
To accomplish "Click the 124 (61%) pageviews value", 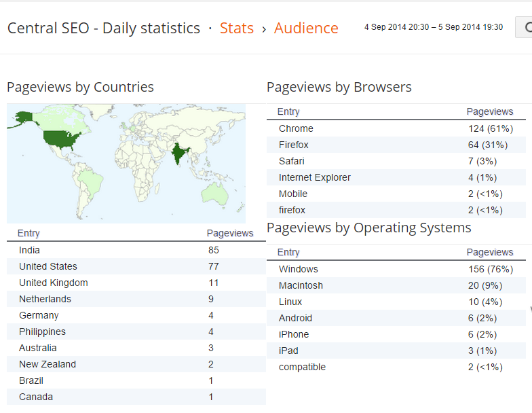I will (491, 128).
